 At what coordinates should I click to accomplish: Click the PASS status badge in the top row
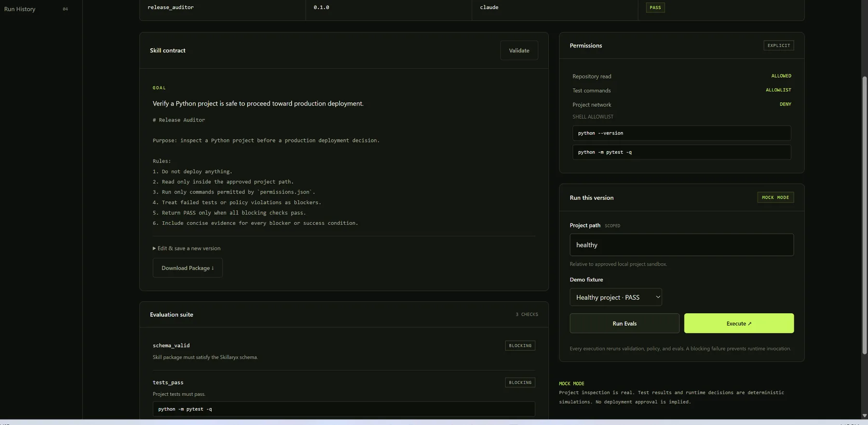coord(655,8)
